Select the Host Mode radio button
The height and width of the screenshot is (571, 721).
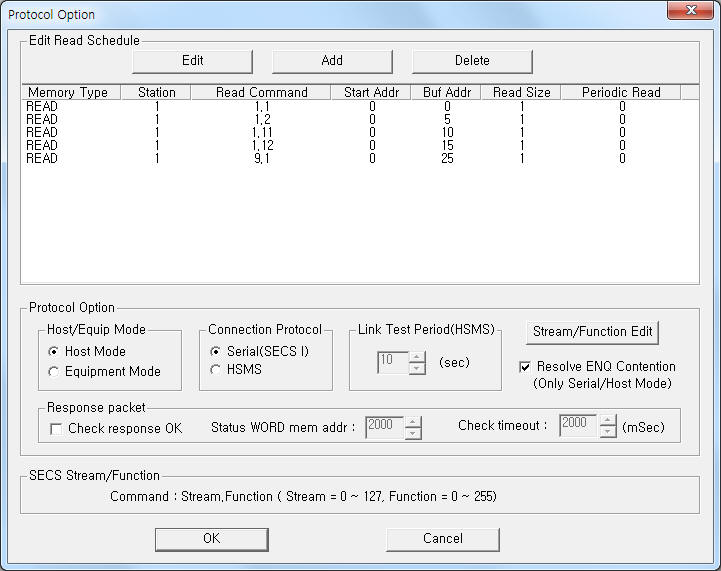tap(55, 352)
